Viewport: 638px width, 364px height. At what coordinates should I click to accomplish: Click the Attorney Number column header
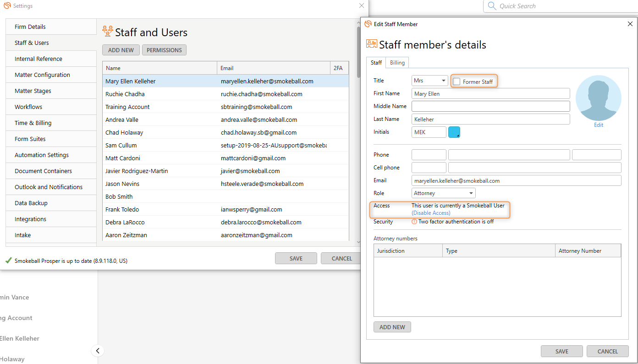[x=588, y=251]
